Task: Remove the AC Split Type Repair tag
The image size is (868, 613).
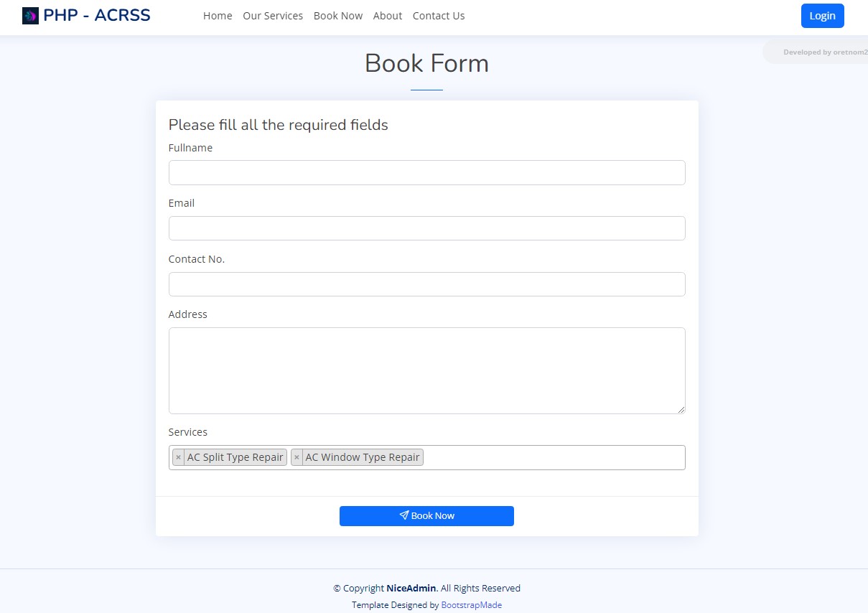Action: click(x=179, y=457)
